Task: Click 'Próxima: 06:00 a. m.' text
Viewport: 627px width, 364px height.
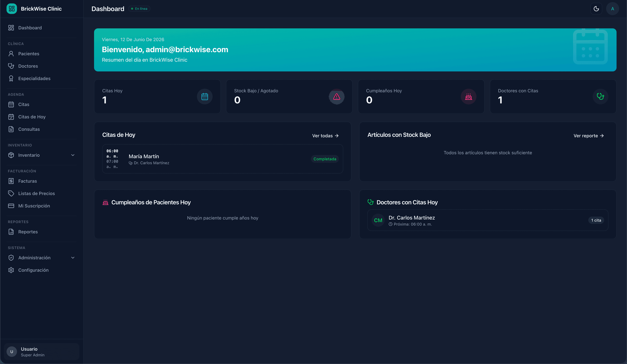Action: pos(413,224)
